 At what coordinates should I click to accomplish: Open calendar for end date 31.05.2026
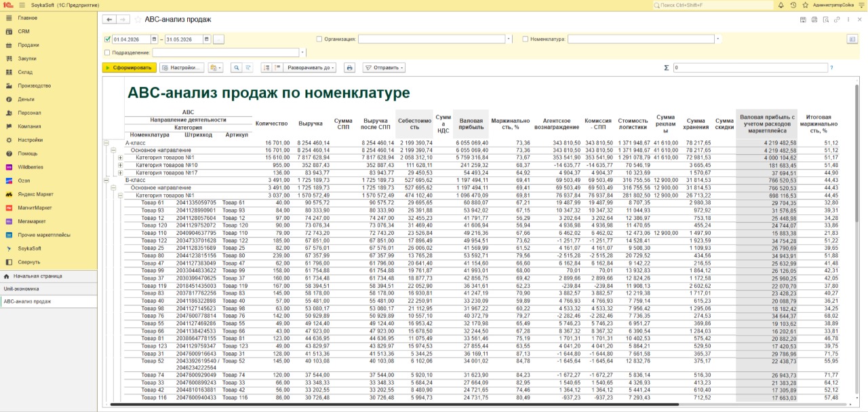tap(206, 39)
